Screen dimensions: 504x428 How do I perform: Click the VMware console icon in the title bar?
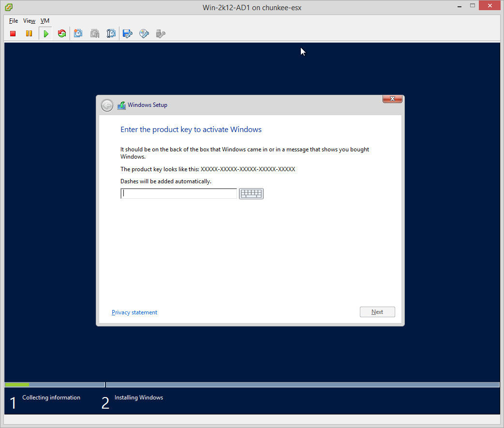tap(9, 7)
